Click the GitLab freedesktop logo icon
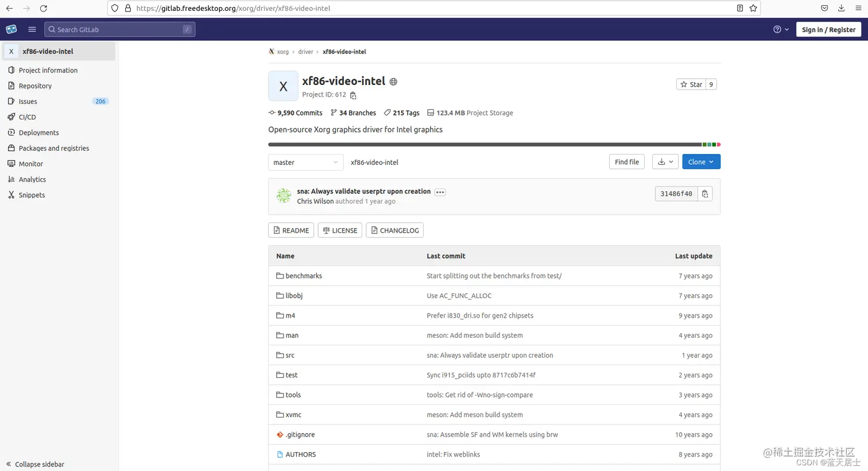The width and height of the screenshot is (868, 471). click(11, 29)
